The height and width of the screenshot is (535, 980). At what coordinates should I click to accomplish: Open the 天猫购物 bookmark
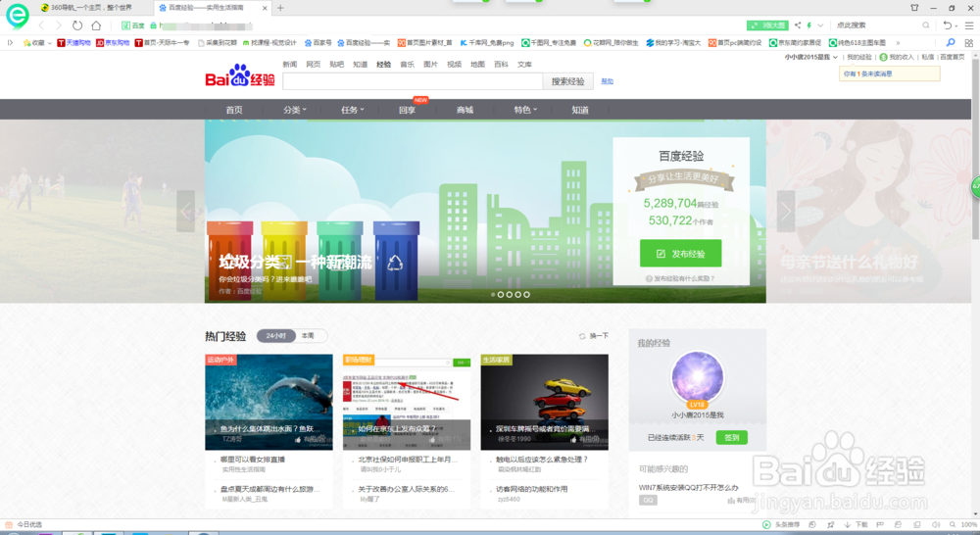point(73,43)
